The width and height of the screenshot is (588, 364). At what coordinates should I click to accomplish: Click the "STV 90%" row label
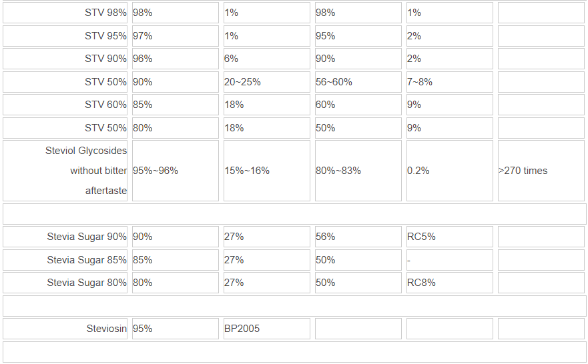(x=105, y=59)
